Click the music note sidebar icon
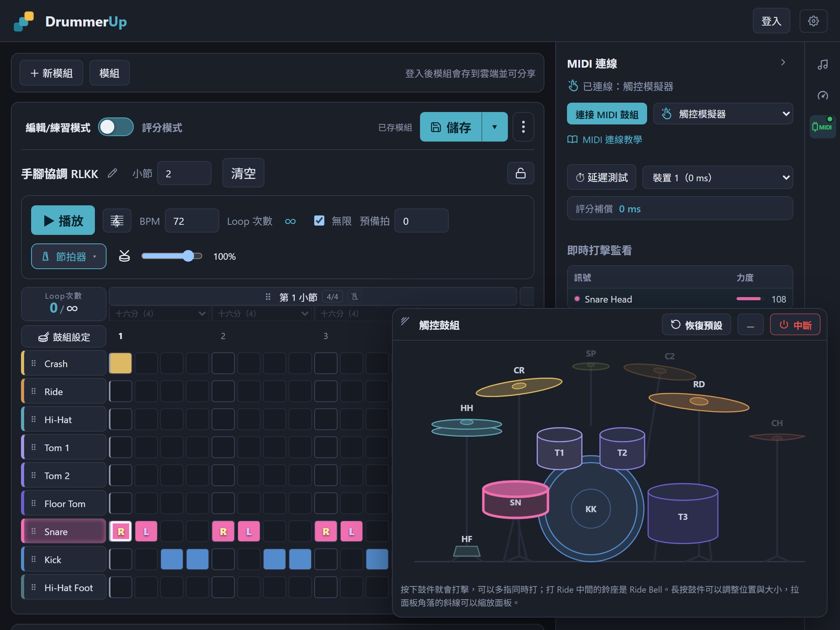The image size is (840, 630). click(x=822, y=65)
